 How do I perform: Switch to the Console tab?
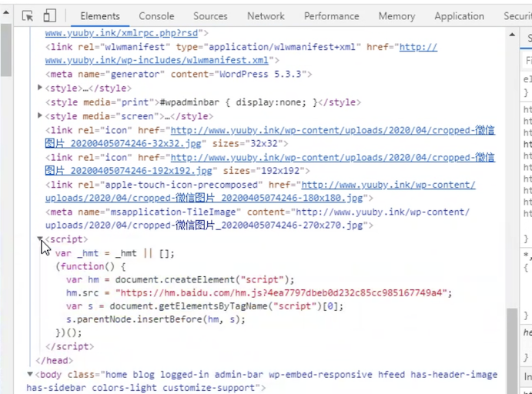click(156, 16)
